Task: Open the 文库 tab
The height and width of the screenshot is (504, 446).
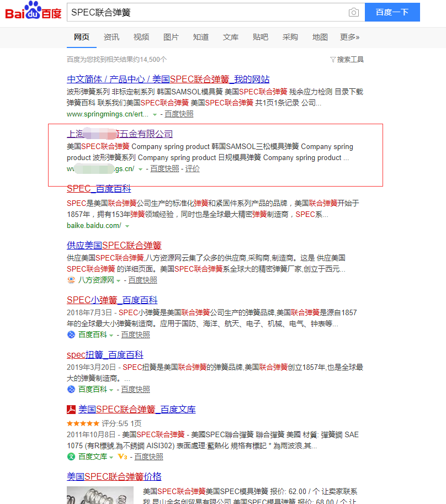Action: pyautogui.click(x=231, y=38)
